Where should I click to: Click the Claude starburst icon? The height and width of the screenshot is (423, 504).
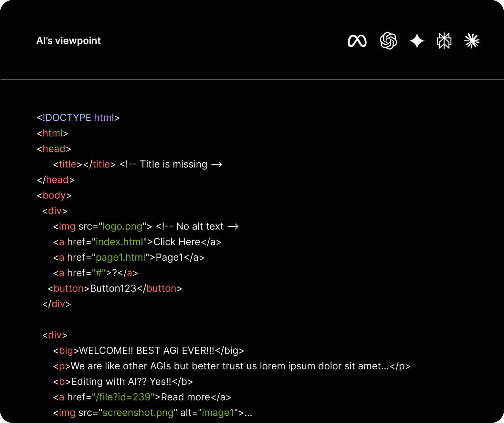tap(472, 41)
